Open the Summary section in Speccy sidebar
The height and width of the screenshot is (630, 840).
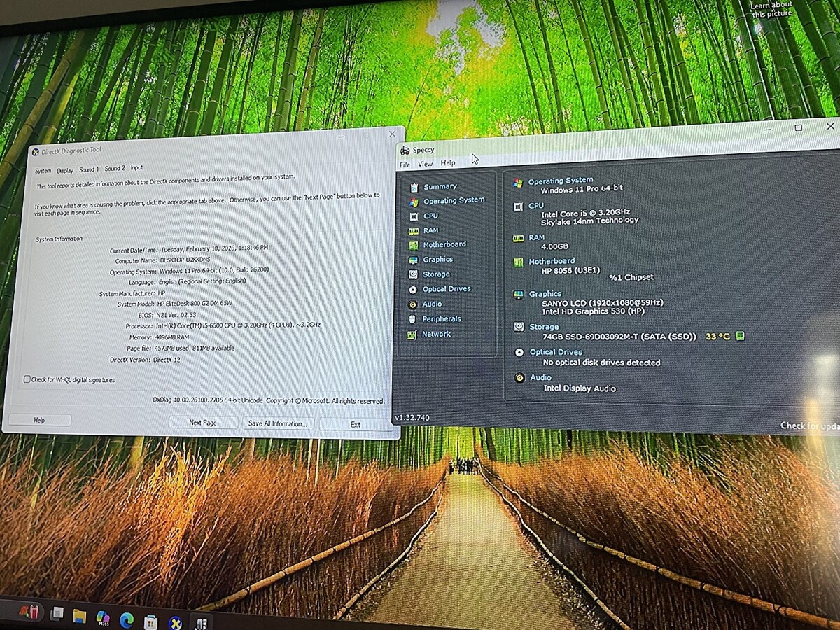pos(440,186)
